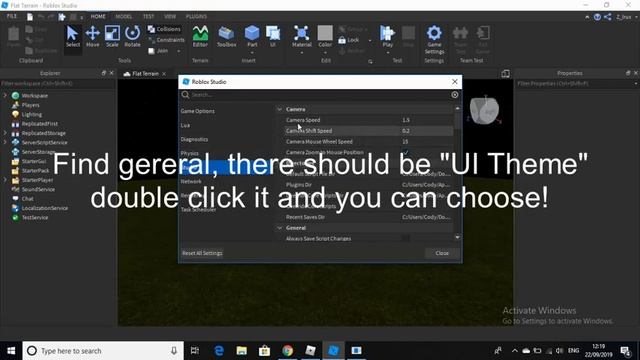Viewport: 640px width, 360px height.
Task: Open Windows Start menu
Action: click(x=11, y=351)
